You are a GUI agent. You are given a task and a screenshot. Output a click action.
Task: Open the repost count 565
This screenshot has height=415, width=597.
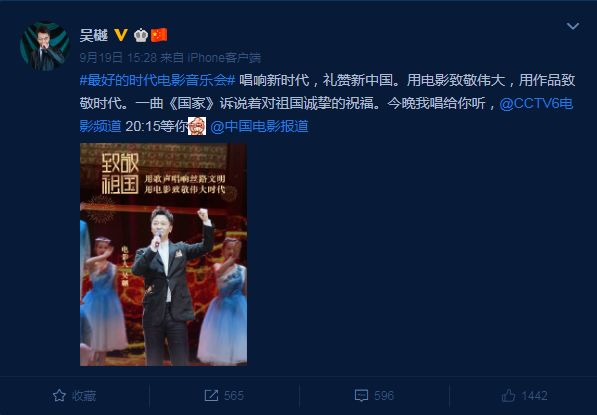click(233, 396)
